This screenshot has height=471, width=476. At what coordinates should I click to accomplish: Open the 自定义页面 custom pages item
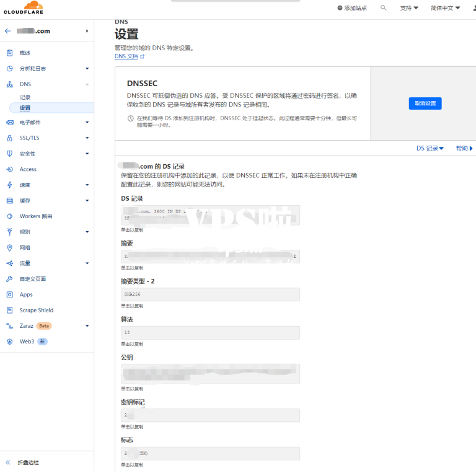pos(32,279)
